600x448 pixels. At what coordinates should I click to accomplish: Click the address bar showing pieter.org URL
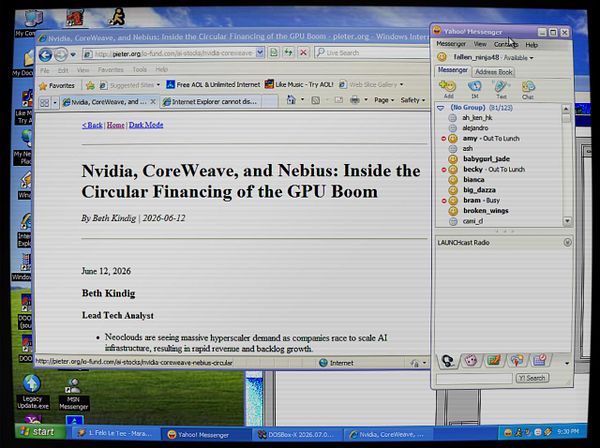[x=168, y=53]
